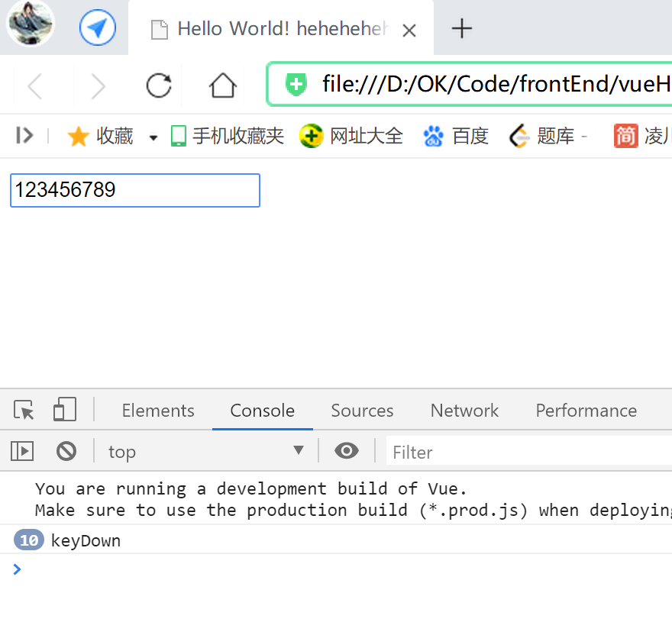This screenshot has width=672, height=622.
Task: Switch to the Elements tab
Action: coord(158,411)
